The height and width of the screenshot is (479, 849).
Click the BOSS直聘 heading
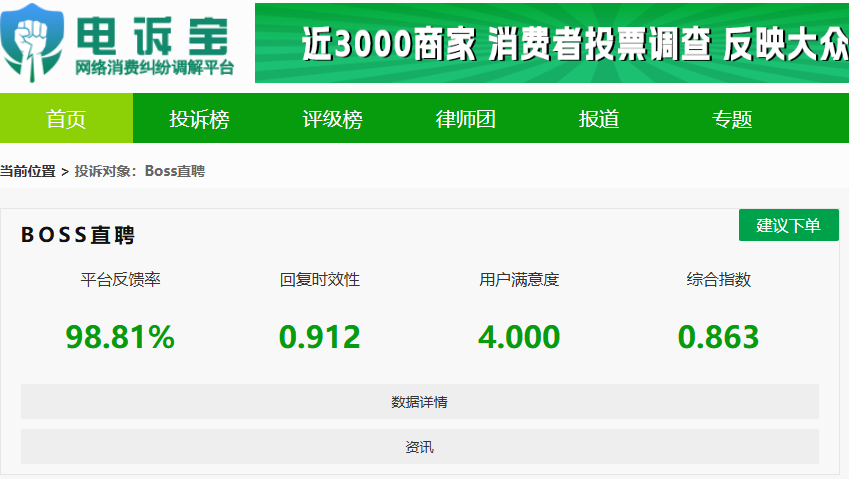tap(78, 235)
